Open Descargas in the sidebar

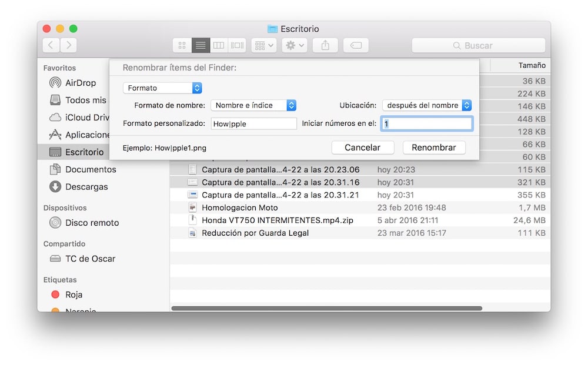tap(86, 187)
